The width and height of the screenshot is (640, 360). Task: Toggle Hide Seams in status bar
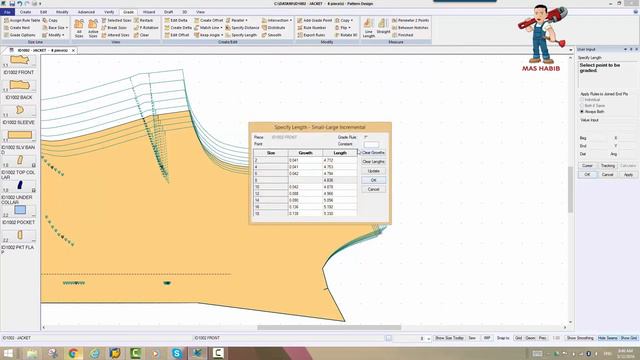tap(607, 338)
